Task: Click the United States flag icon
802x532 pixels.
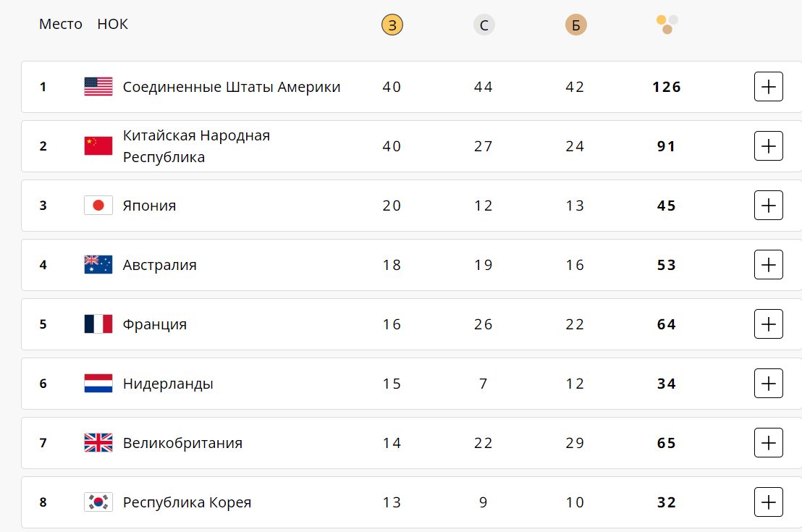Action: point(98,87)
